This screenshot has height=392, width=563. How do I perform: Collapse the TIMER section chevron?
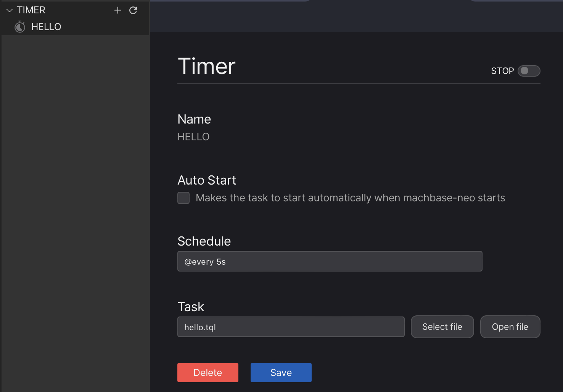coord(10,10)
